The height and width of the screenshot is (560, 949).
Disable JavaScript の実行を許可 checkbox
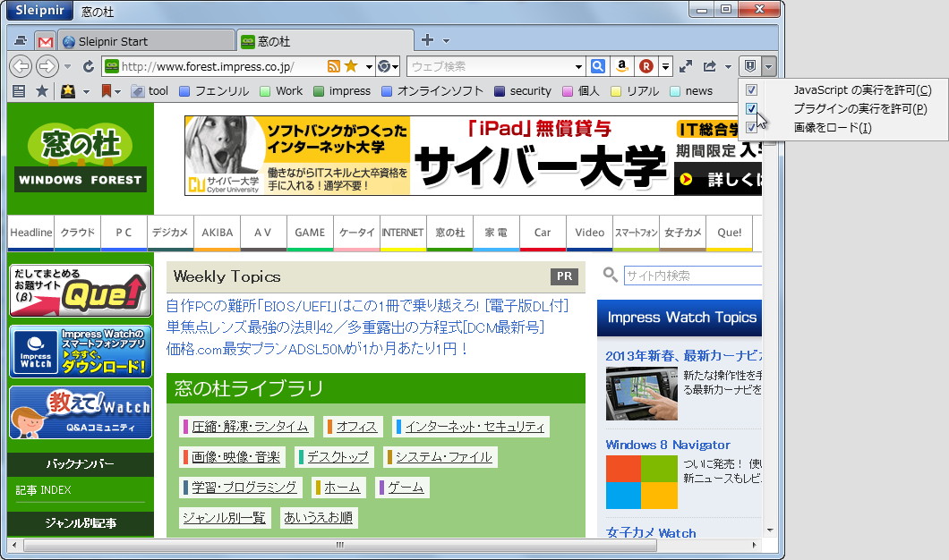pyautogui.click(x=751, y=89)
